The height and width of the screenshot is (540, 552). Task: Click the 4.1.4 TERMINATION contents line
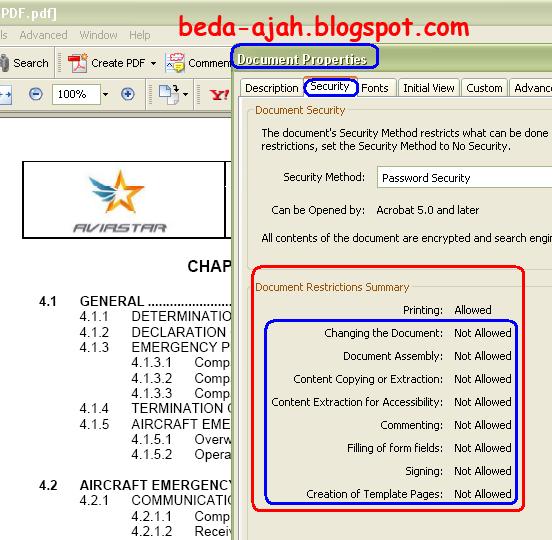[155, 408]
